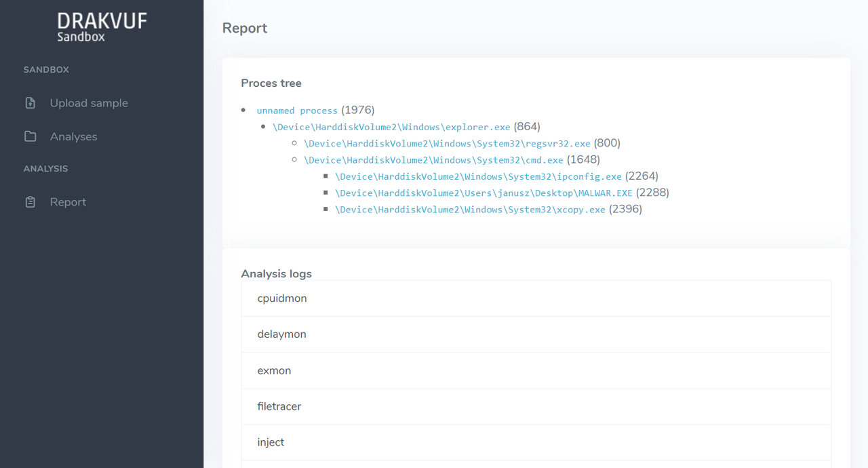Click the Upload sample file icon
The width and height of the screenshot is (868, 468).
pos(30,103)
